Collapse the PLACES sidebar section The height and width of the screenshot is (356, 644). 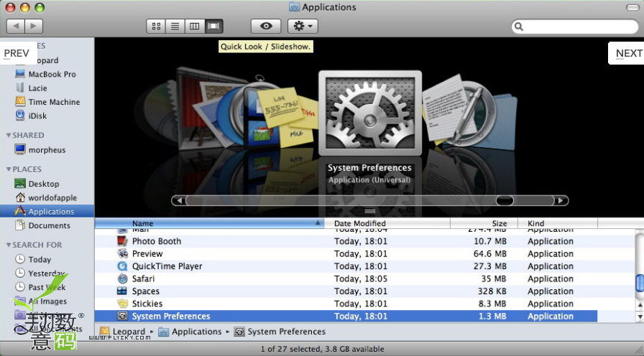coord(8,169)
